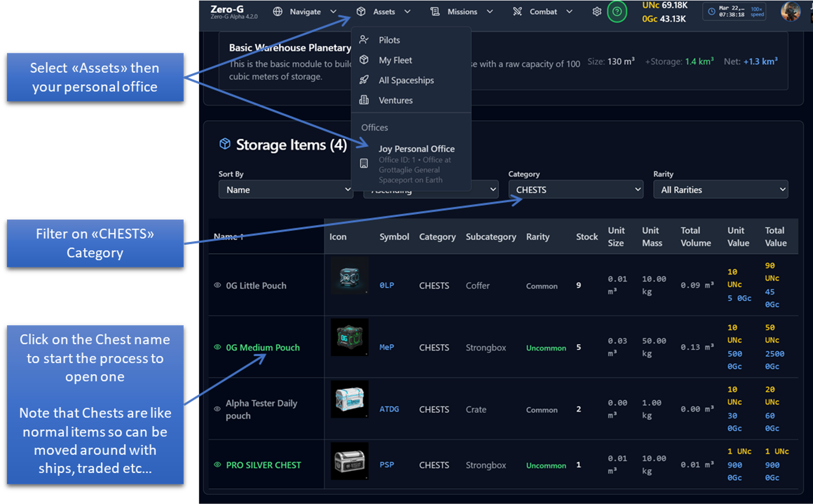Viewport: 813px width, 504px height.
Task: Toggle eye icon beside 0G Medium Pouch
Action: point(217,347)
